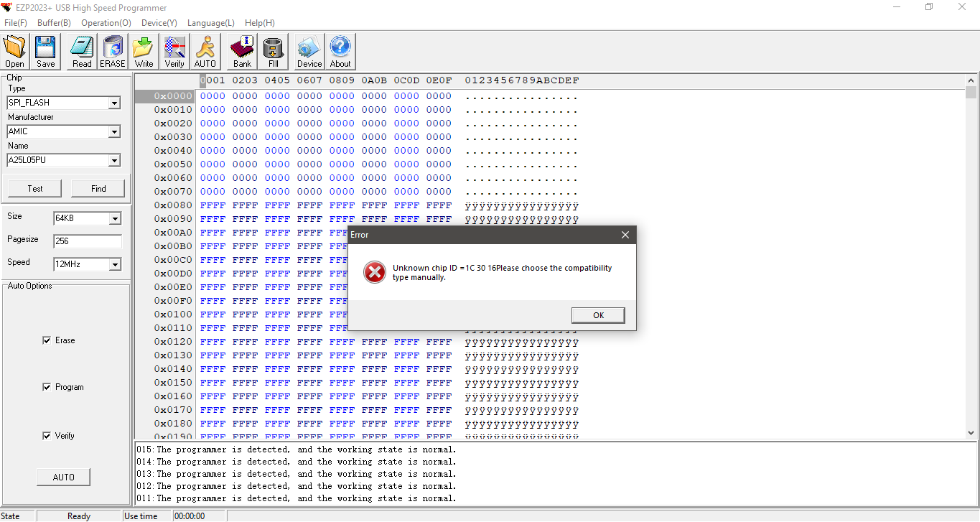Click log line 012 in the message panel
The height and width of the screenshot is (522, 980).
(x=297, y=487)
